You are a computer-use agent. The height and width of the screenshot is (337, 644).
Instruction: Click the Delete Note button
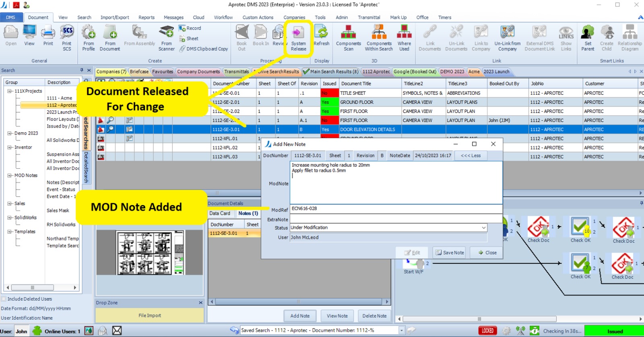pyautogui.click(x=374, y=316)
